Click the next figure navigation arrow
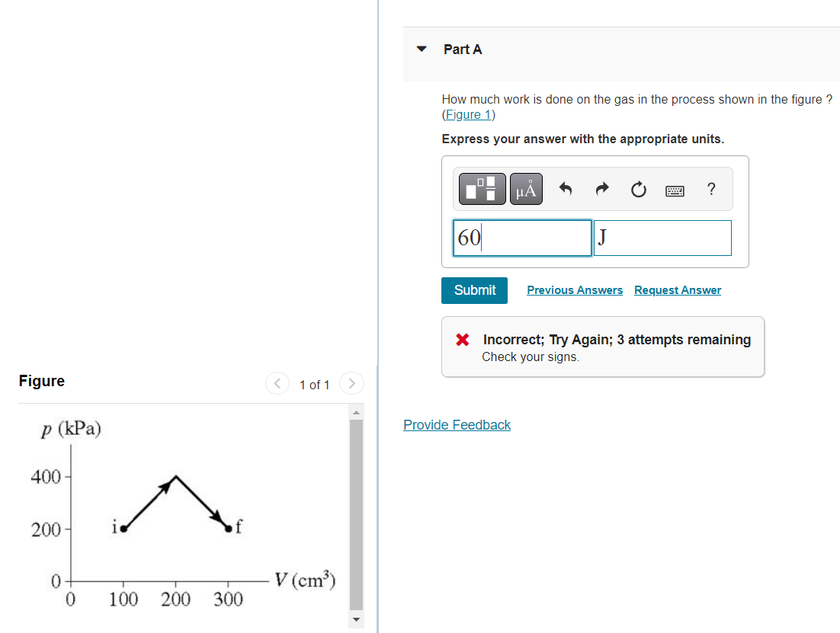 click(351, 383)
